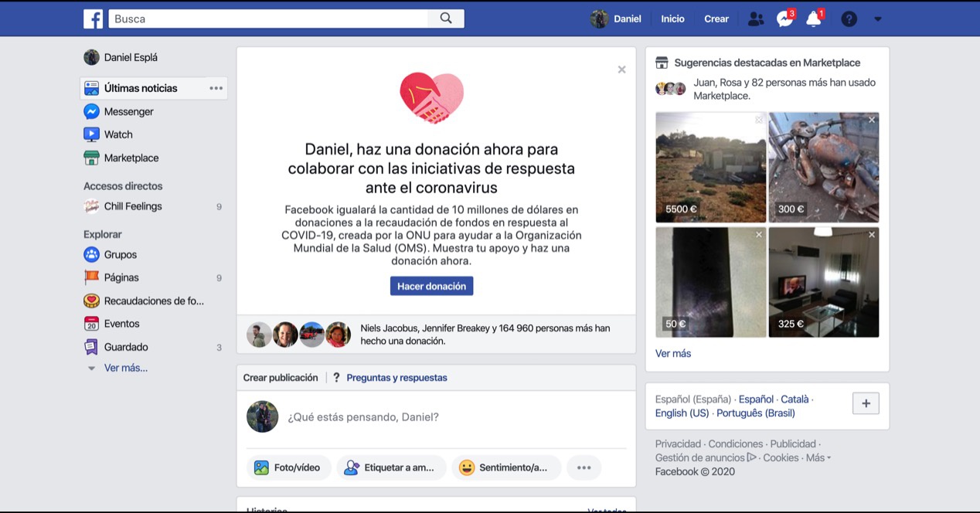Open Grupos in Explorar section
Screen dimensions: 980x513
coord(111,254)
